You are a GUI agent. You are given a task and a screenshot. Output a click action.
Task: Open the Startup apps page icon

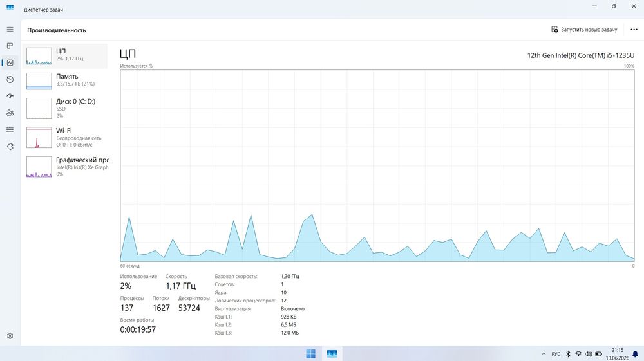10,96
